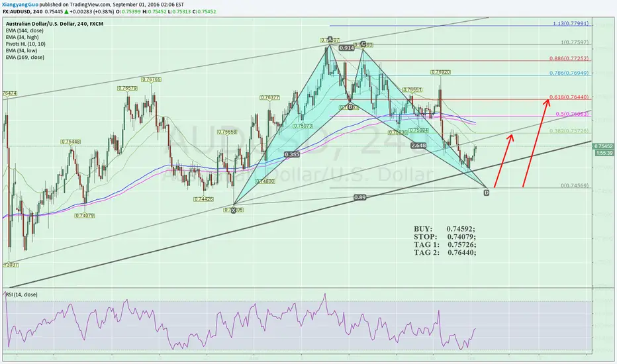Click the 0.89 pattern ratio label

pos(359,197)
